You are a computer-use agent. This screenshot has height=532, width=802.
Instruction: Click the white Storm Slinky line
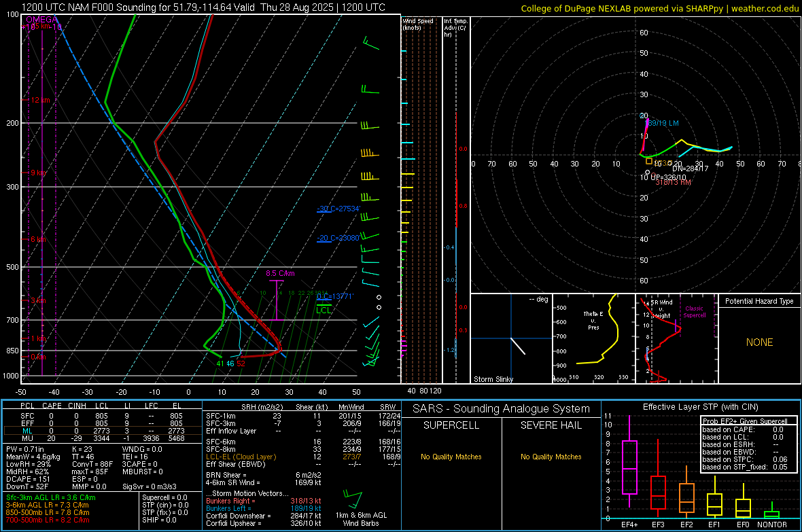coord(518,347)
